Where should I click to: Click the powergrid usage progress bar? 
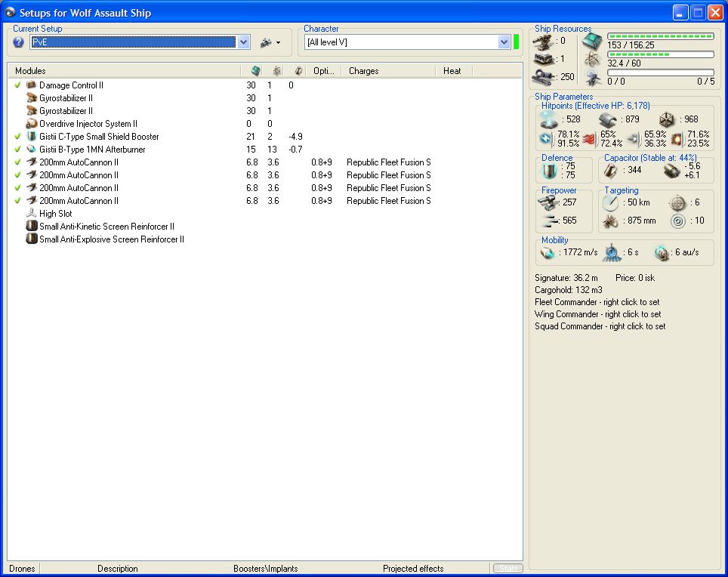tap(661, 54)
